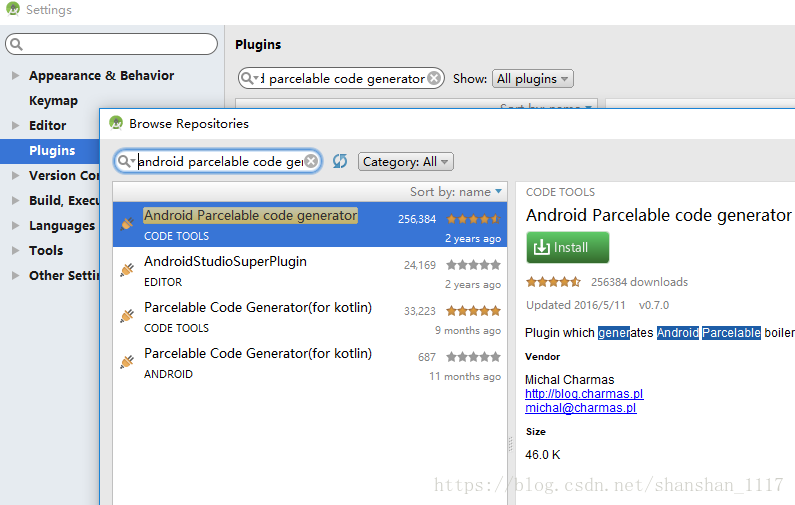The width and height of the screenshot is (795, 505).
Task: Open the http://blog.charmas.pl vendor link
Action: (x=584, y=393)
